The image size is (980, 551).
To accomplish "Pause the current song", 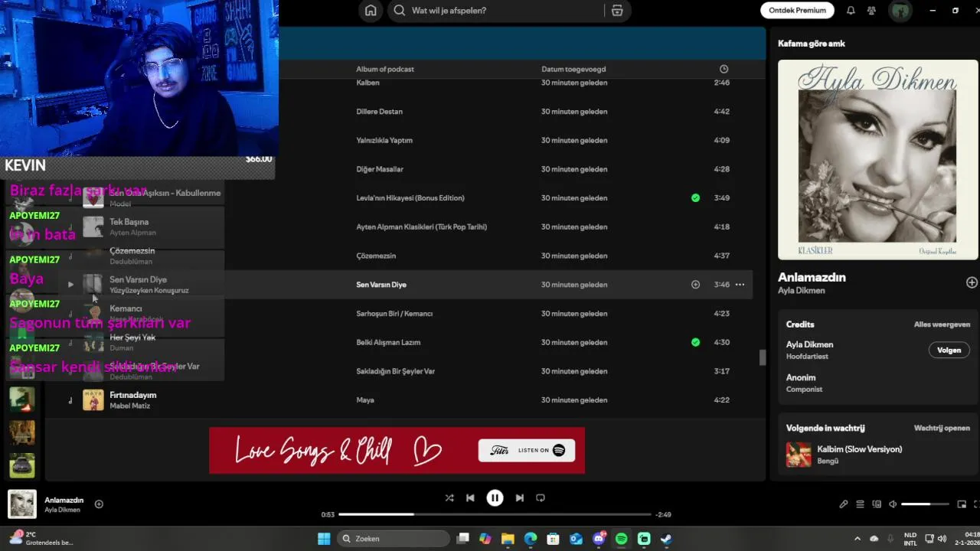I will [x=495, y=497].
